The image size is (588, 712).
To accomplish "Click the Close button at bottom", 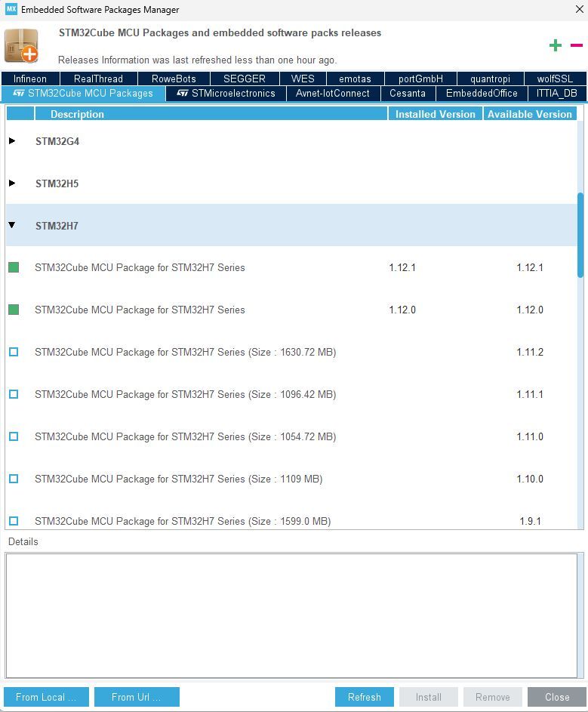I will [x=556, y=697].
